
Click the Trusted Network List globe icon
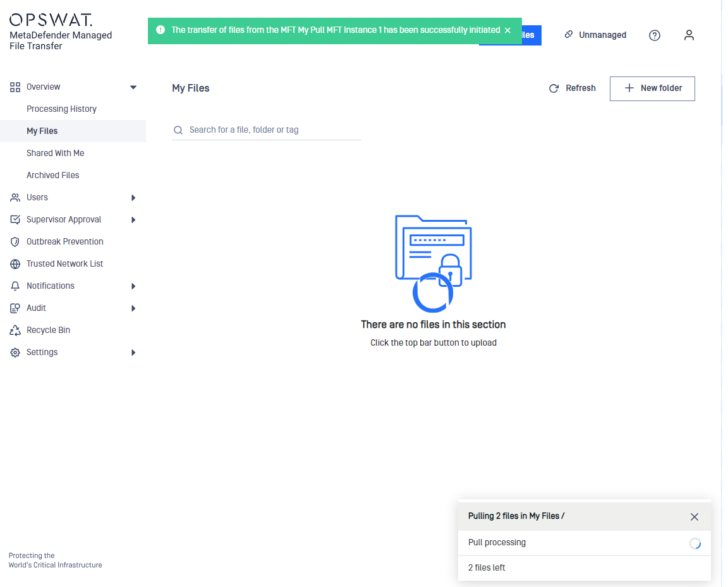[15, 263]
